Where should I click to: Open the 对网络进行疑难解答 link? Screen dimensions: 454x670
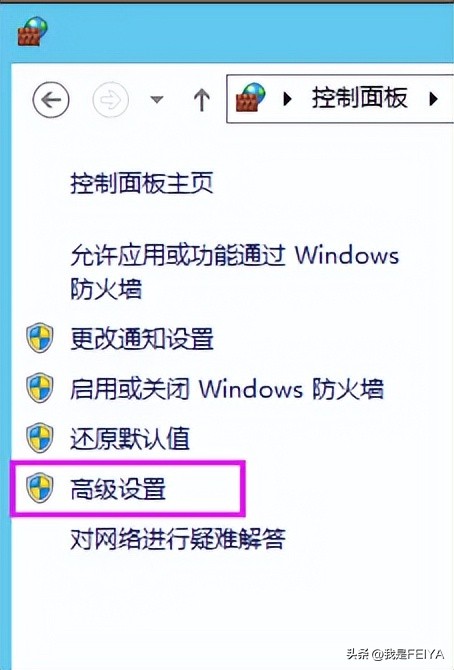tap(177, 539)
